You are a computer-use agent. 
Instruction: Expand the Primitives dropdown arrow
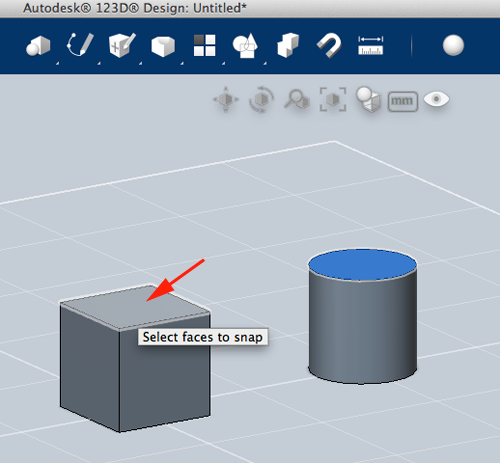coord(57,63)
